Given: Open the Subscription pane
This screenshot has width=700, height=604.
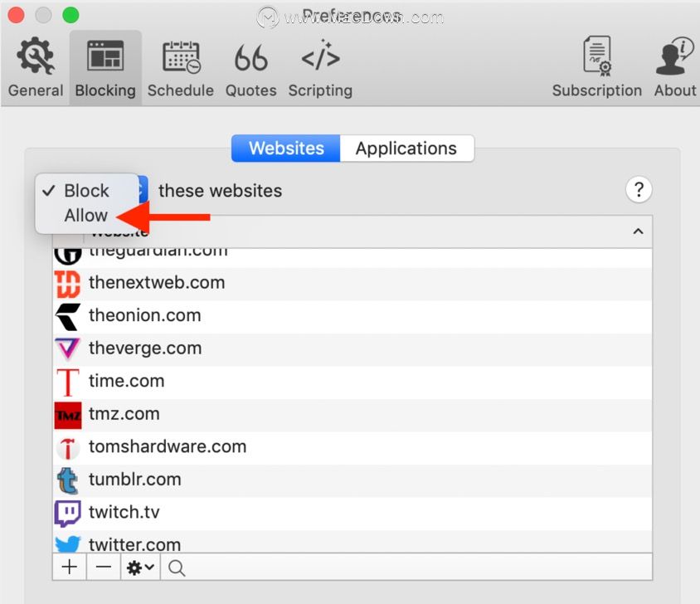Looking at the screenshot, I should [597, 68].
